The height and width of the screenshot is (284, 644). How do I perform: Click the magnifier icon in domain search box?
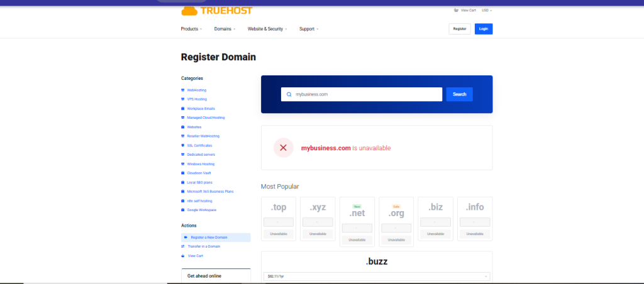[x=289, y=94]
